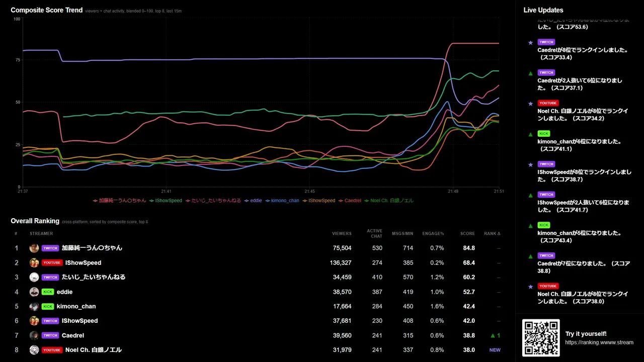
Task: Toggle the orange IShowSpeed legend entry
Action: tap(318, 201)
